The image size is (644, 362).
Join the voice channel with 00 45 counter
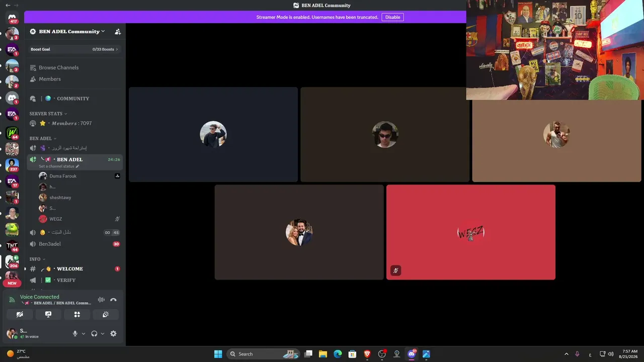(74, 232)
